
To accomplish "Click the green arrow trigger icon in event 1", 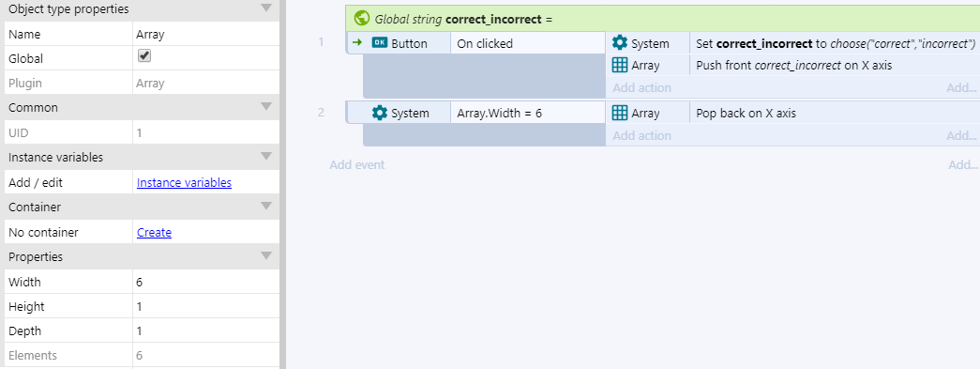I will (x=357, y=42).
